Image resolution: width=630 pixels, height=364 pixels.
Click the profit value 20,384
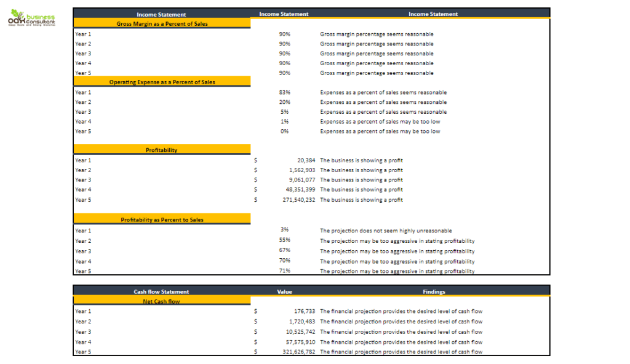pyautogui.click(x=306, y=160)
